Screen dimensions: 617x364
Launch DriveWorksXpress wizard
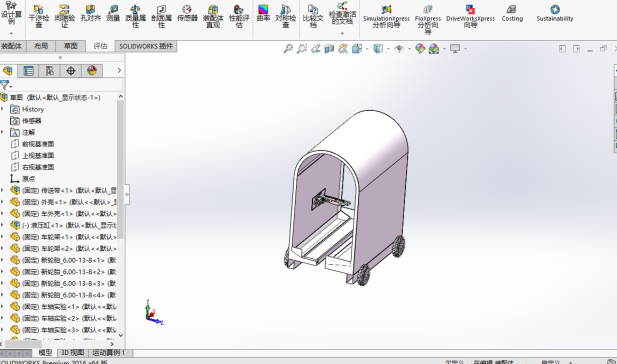pyautogui.click(x=470, y=16)
